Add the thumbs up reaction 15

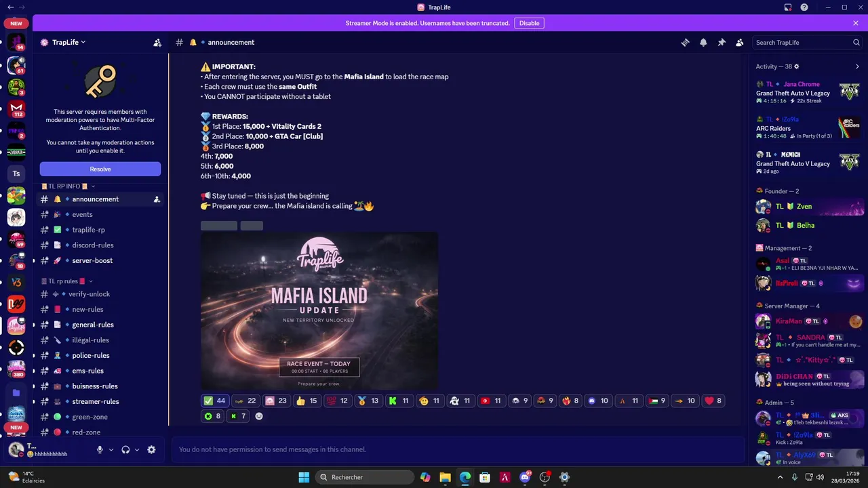[x=307, y=401]
